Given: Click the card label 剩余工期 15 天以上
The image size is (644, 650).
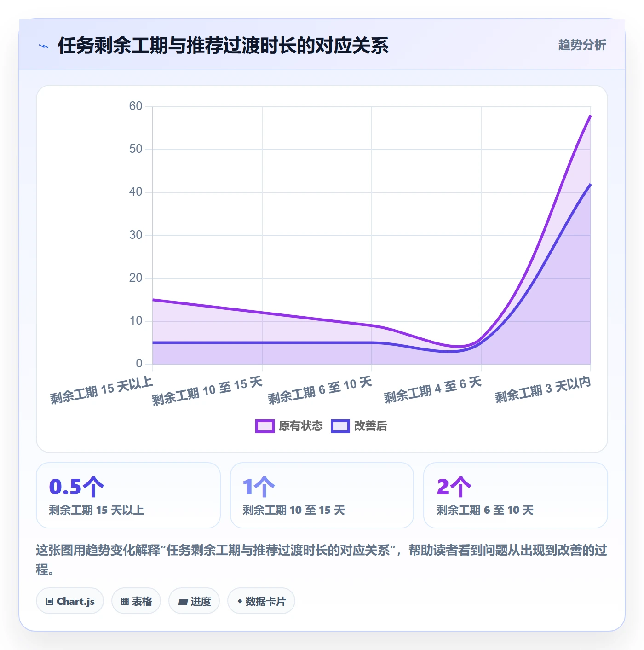Looking at the screenshot, I should coord(97,510).
